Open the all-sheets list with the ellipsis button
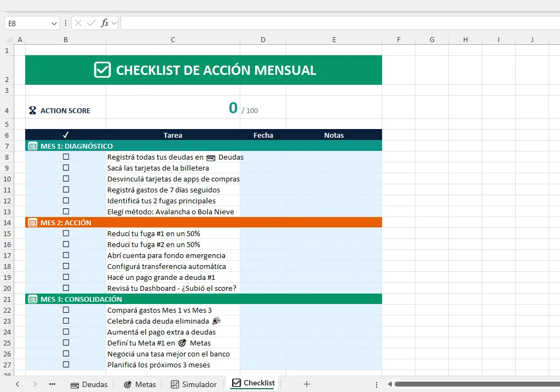This screenshot has height=392, width=560. coord(52,384)
